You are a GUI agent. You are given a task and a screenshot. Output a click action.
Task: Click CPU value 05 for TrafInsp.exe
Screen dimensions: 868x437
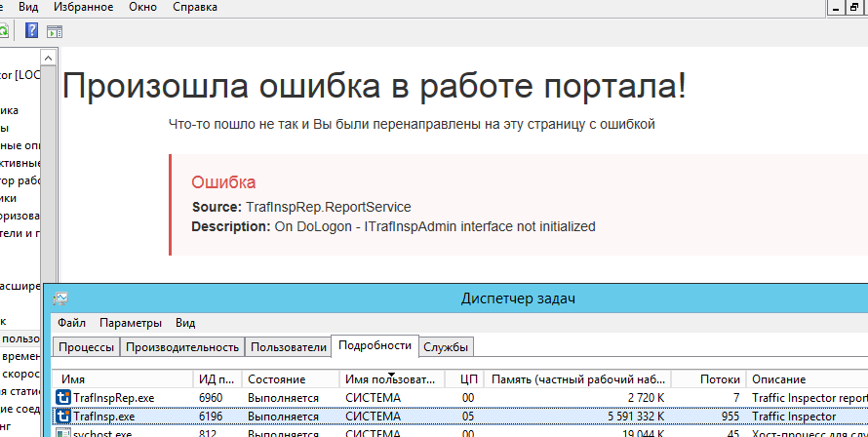(x=468, y=416)
